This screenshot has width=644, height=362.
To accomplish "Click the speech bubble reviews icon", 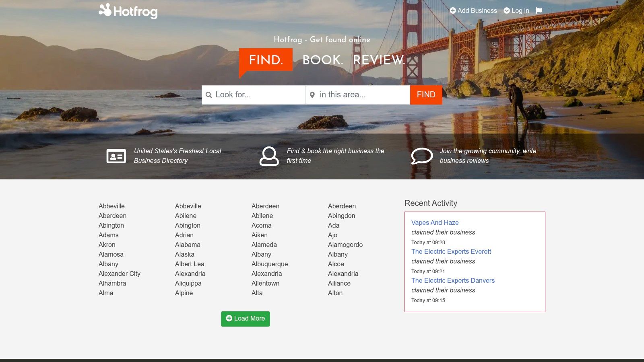I will point(422,156).
